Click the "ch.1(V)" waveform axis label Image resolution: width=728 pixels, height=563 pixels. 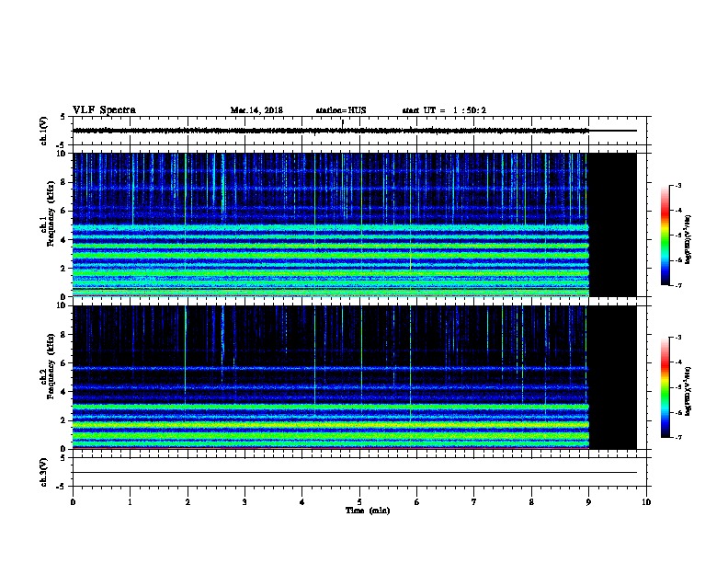pyautogui.click(x=43, y=131)
